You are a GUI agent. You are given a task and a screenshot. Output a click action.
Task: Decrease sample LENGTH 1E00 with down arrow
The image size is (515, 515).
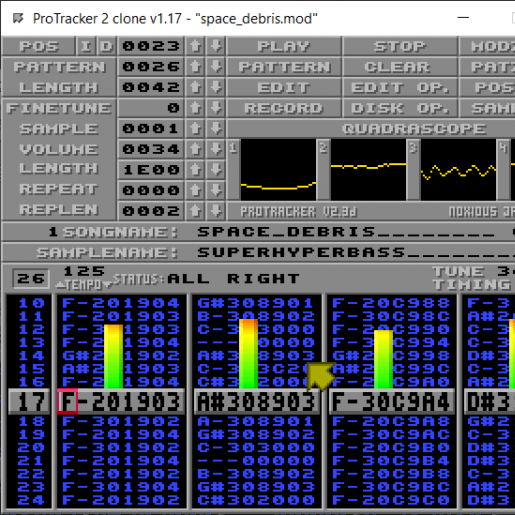tap(216, 170)
